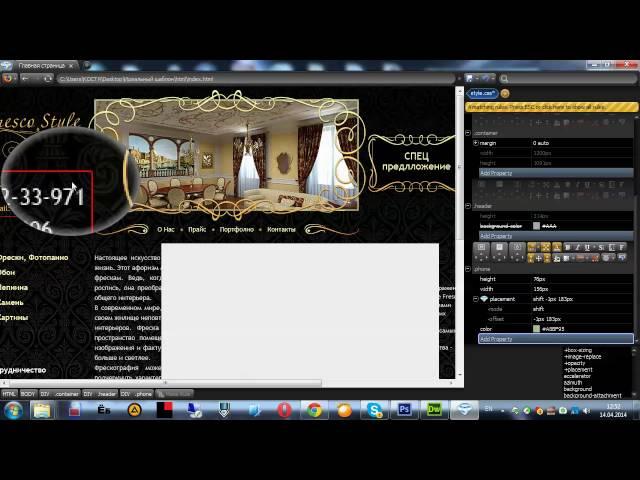
Task: Switch to the style.css tab
Action: point(482,93)
